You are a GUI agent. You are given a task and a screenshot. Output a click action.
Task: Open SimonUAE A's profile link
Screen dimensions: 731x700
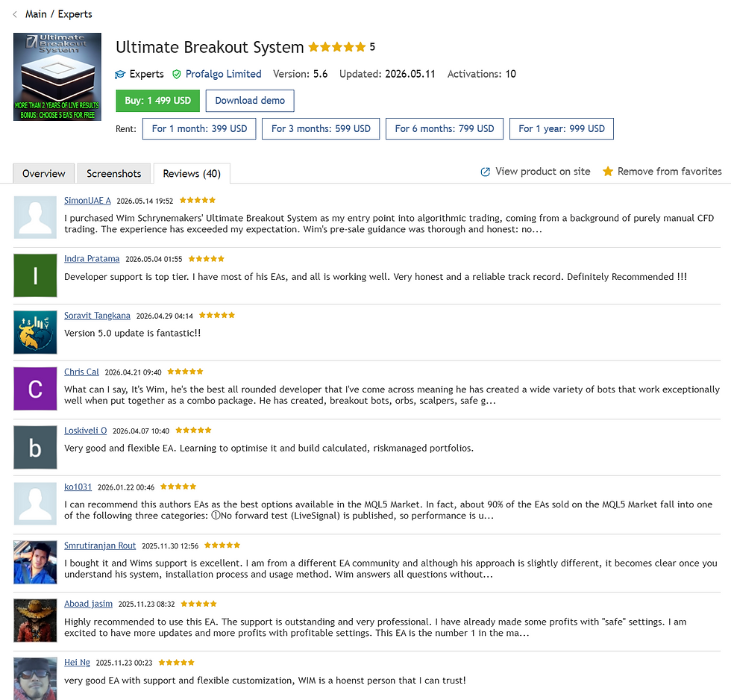[87, 201]
